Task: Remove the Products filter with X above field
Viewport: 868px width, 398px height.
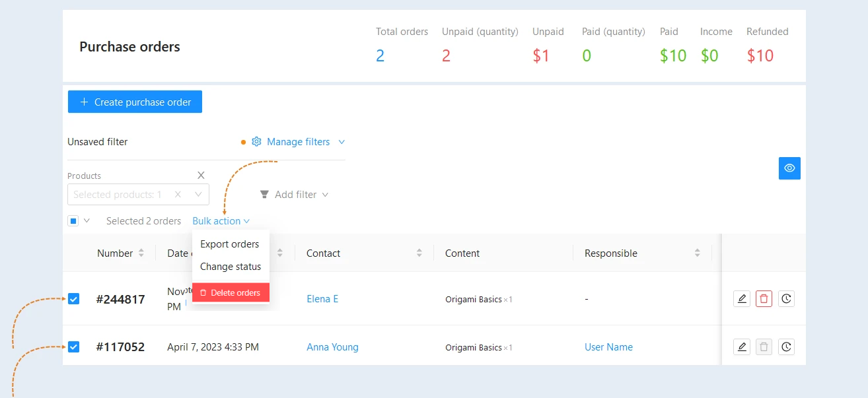Action: (201, 176)
